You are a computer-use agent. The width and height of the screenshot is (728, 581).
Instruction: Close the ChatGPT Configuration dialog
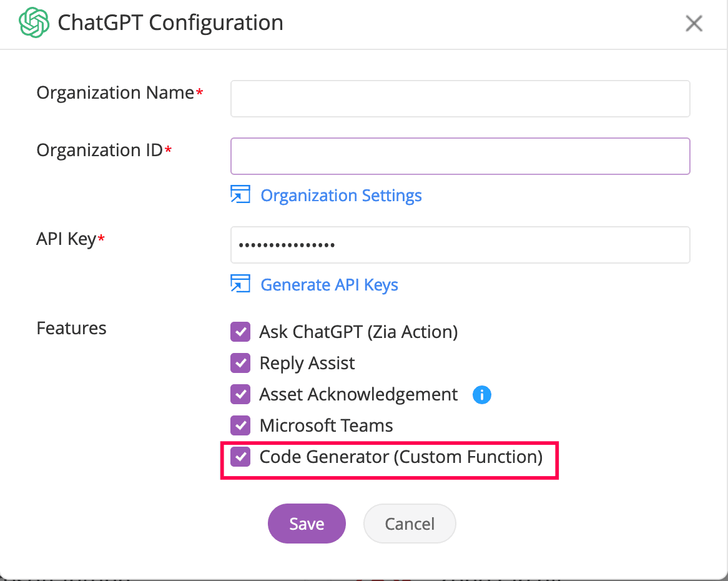(x=694, y=24)
